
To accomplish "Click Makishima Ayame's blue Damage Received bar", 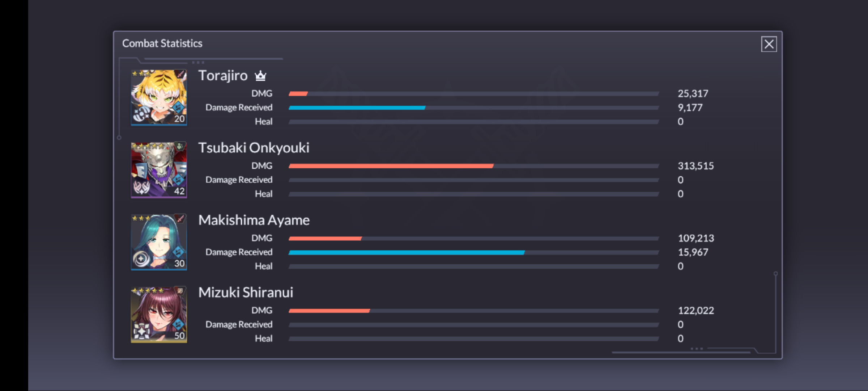I will [406, 252].
